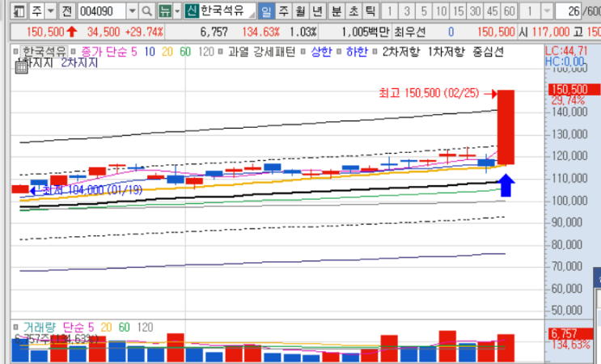Click the 1,005백만 trading value in quote bar
This screenshot has height=364, width=601.
tap(365, 32)
